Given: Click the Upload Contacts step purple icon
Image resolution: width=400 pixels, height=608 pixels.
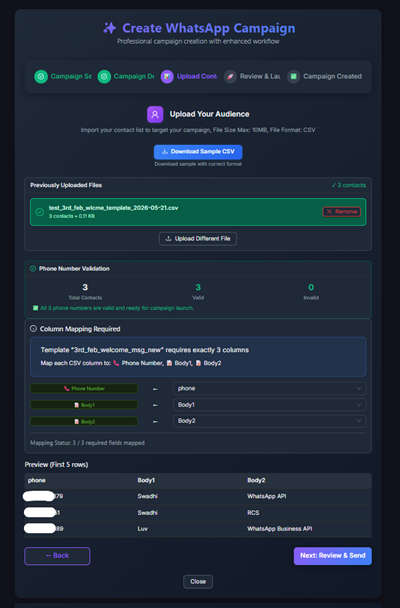Looking at the screenshot, I should click(x=167, y=76).
